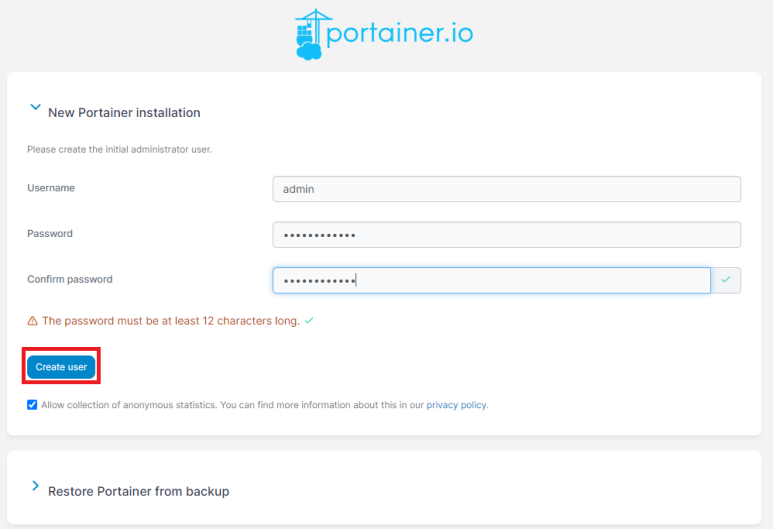Click into the Confirm password field
Image resolution: width=773 pixels, height=529 pixels.
coord(492,281)
